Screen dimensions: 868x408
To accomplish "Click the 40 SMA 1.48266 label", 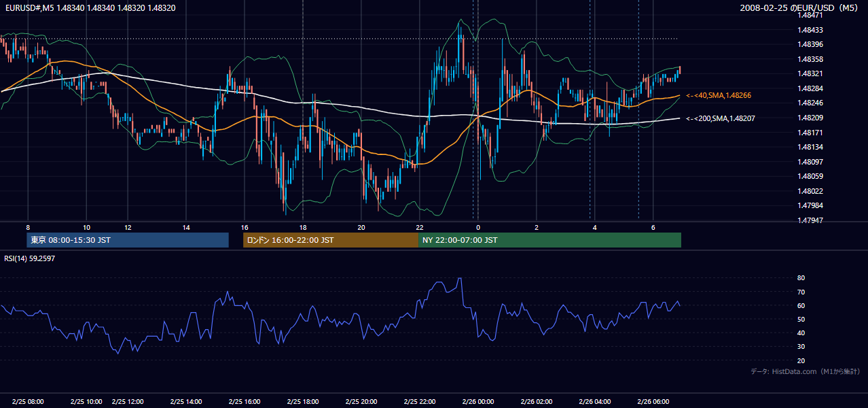I will tap(719, 96).
